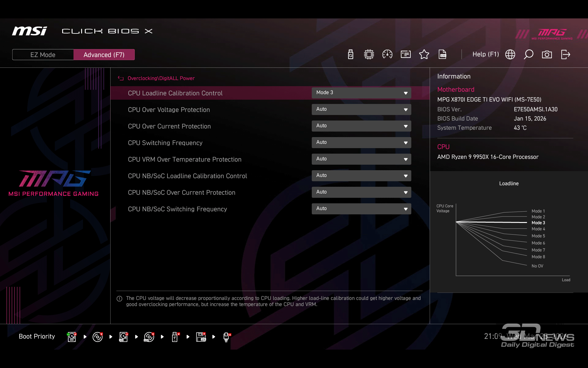Screen dimensions: 588x368
Task: Select CPU VRM Over Temperature Protection row
Action: [x=185, y=159]
